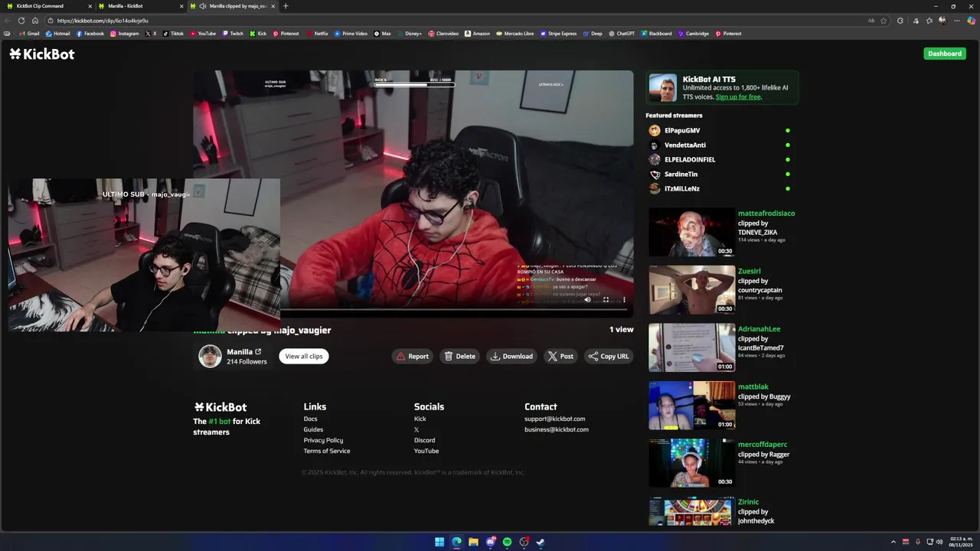Open Spotify from taskbar
The width and height of the screenshot is (980, 551).
507,542
